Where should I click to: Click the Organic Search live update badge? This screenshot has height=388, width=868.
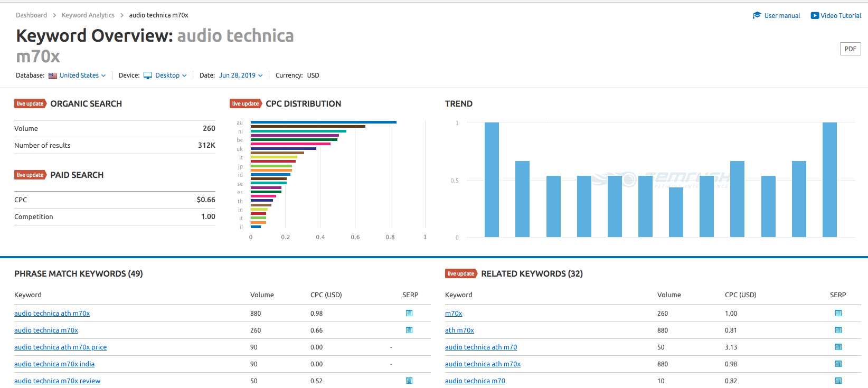(30, 103)
